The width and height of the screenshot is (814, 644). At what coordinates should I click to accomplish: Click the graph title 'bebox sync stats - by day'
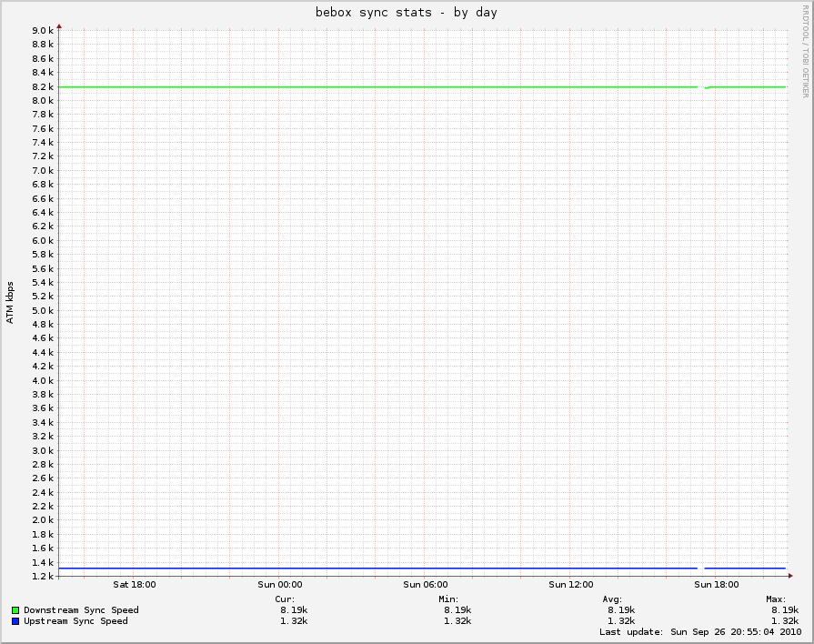coord(406,13)
